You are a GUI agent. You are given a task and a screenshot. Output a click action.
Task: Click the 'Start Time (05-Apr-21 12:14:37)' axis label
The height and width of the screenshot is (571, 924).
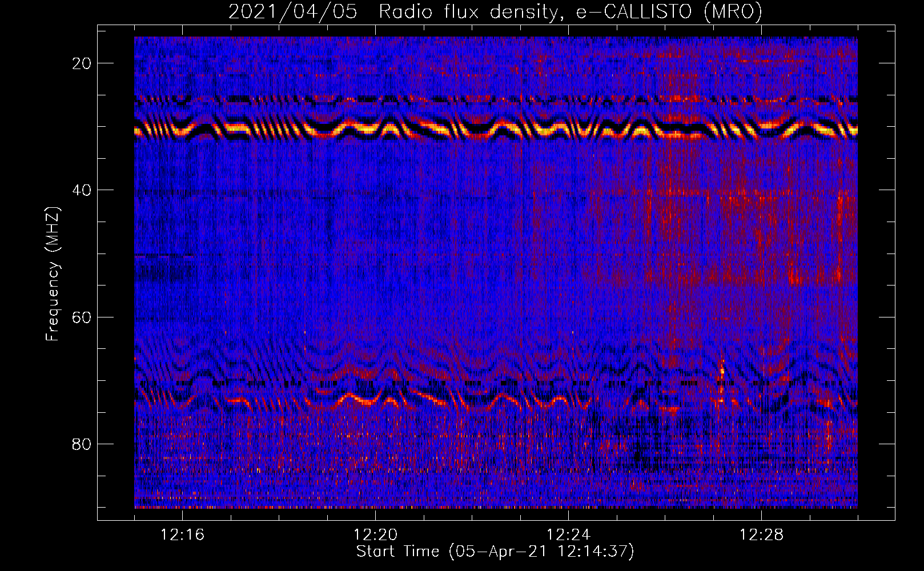(495, 552)
